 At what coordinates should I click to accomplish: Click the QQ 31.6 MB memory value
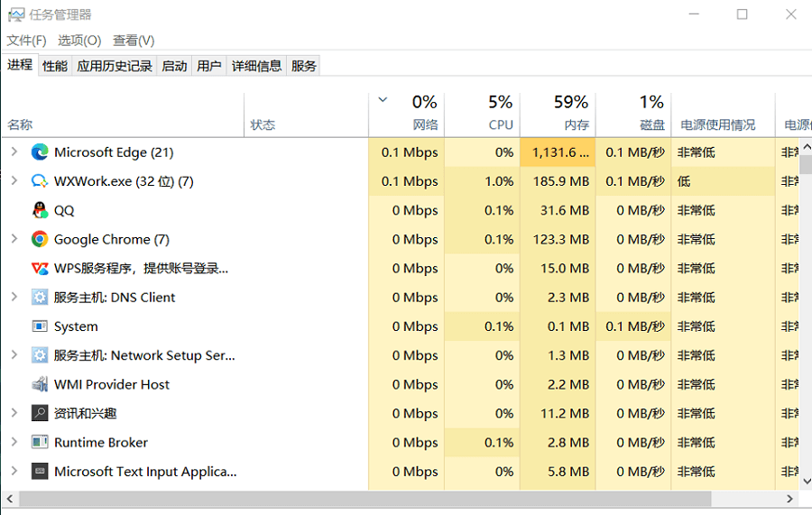pyautogui.click(x=565, y=210)
